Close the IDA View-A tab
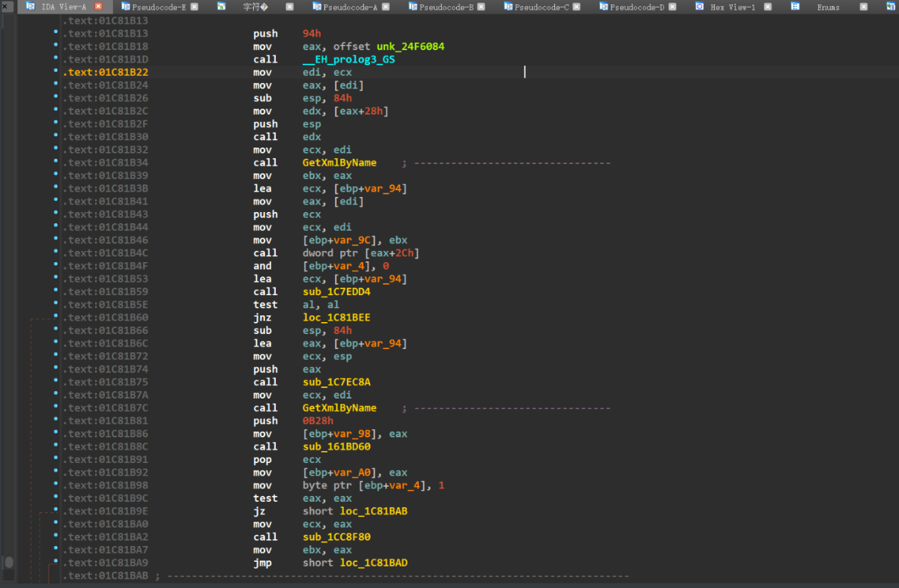The image size is (899, 588). 98,6
